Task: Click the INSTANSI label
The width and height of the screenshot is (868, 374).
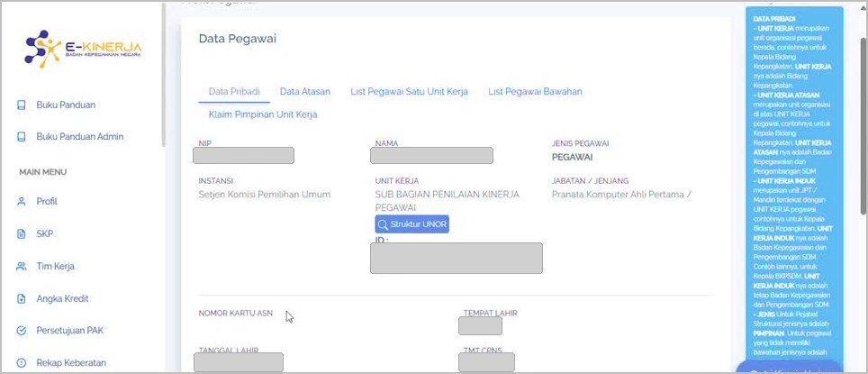Action: [x=216, y=181]
